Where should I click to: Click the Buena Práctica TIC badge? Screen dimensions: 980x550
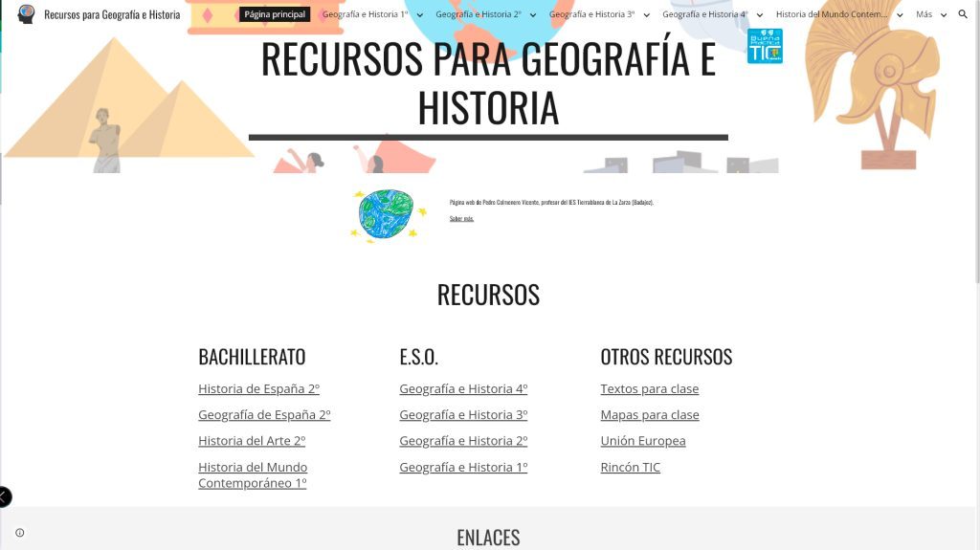point(765,46)
